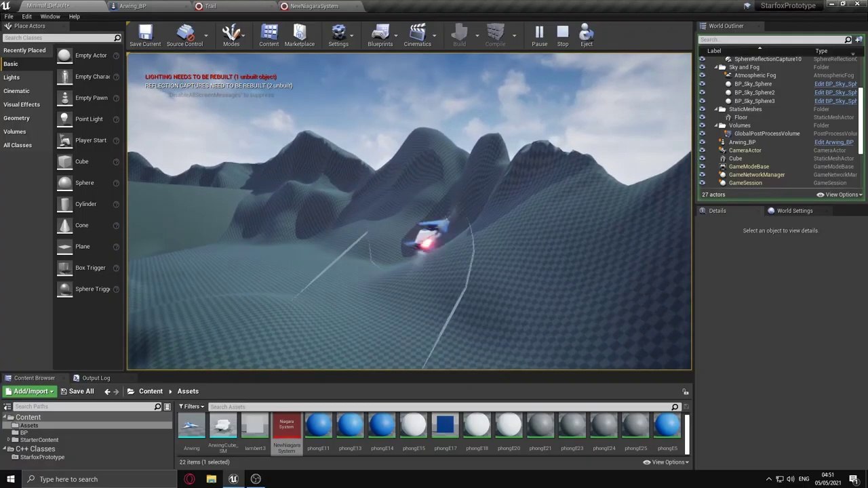Select the Geometry category
Viewport: 868px width, 488px height.
pyautogui.click(x=16, y=118)
